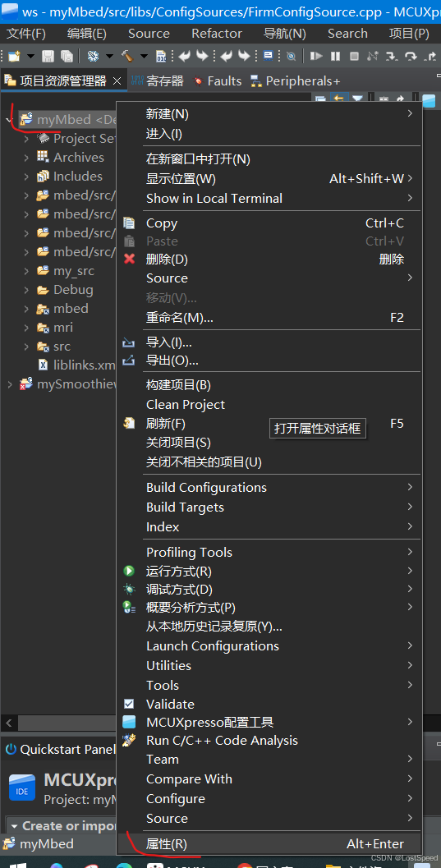
Task: Click the Suspend (pause) toolbar icon
Action: tap(335, 56)
